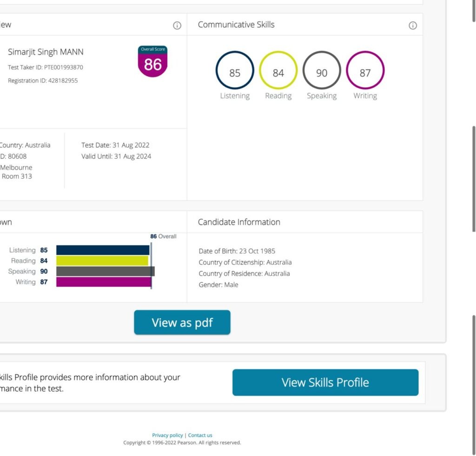Open the Privacy policy link

click(x=167, y=435)
